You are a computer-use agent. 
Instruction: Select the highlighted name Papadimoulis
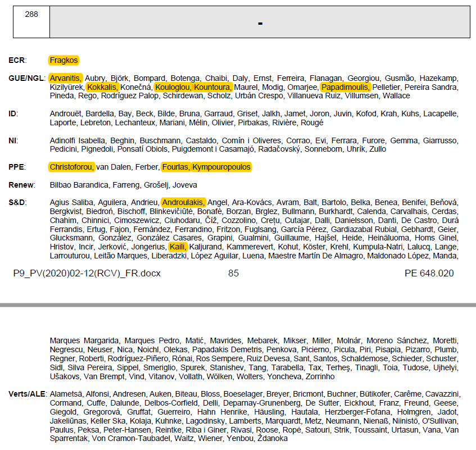[345, 87]
